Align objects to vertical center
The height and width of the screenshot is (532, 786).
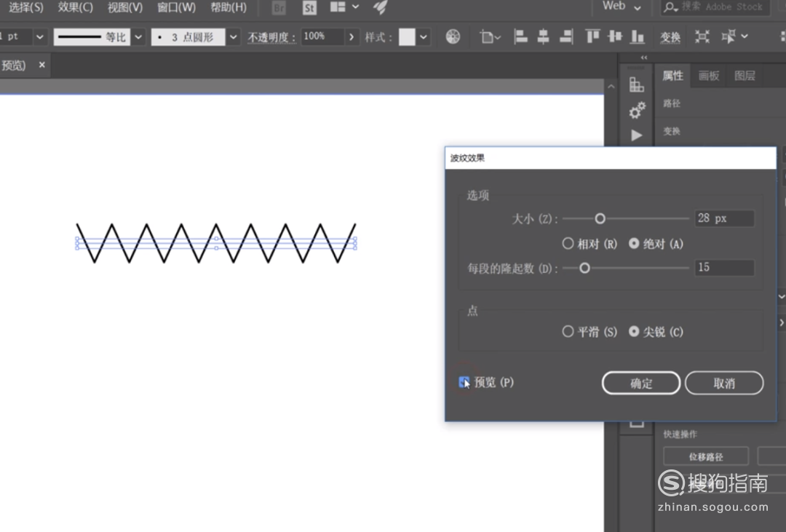(614, 36)
